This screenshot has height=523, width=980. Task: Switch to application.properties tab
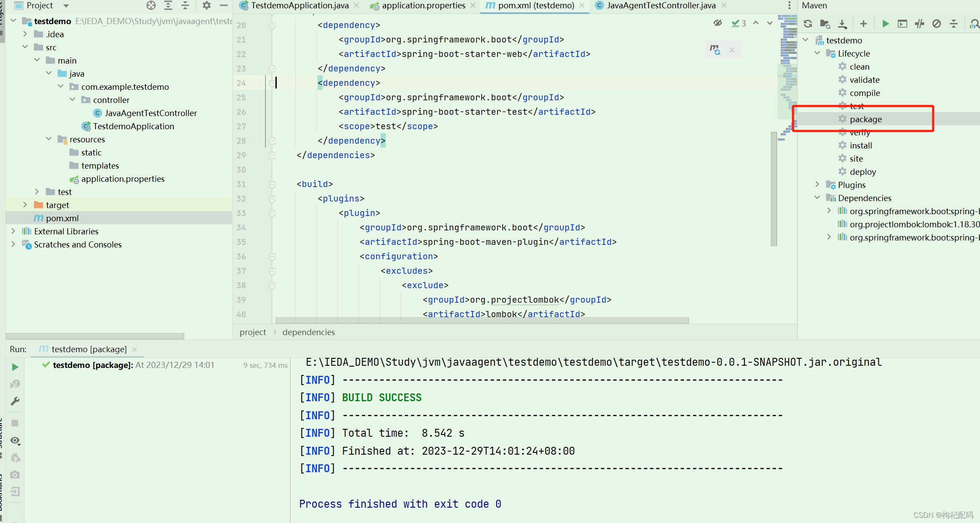tap(423, 6)
